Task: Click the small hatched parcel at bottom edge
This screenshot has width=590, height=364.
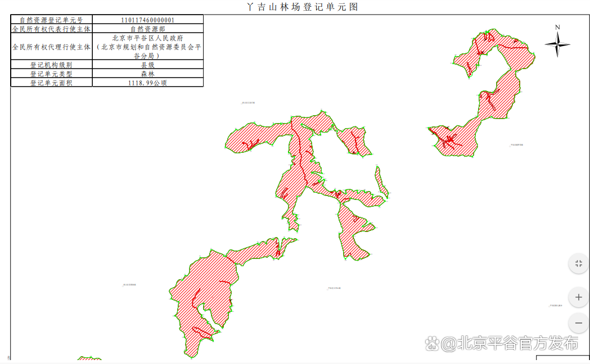Action: point(89,359)
